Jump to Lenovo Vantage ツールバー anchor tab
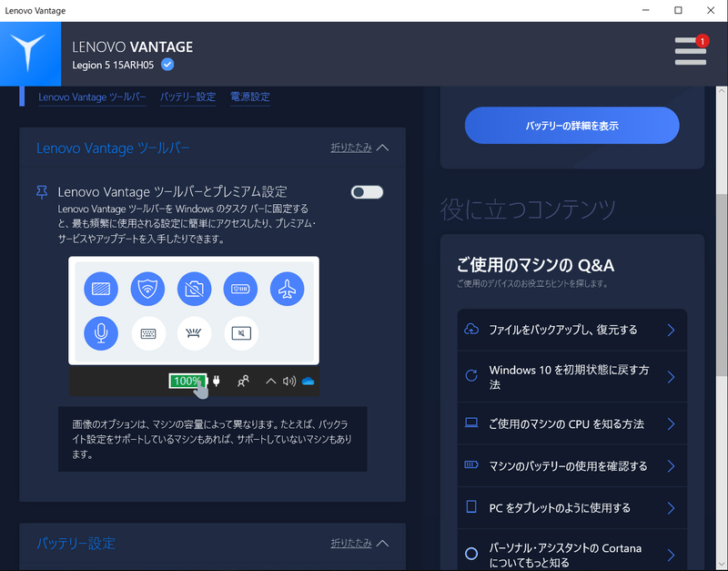Image resolution: width=728 pixels, height=571 pixels. [x=92, y=97]
